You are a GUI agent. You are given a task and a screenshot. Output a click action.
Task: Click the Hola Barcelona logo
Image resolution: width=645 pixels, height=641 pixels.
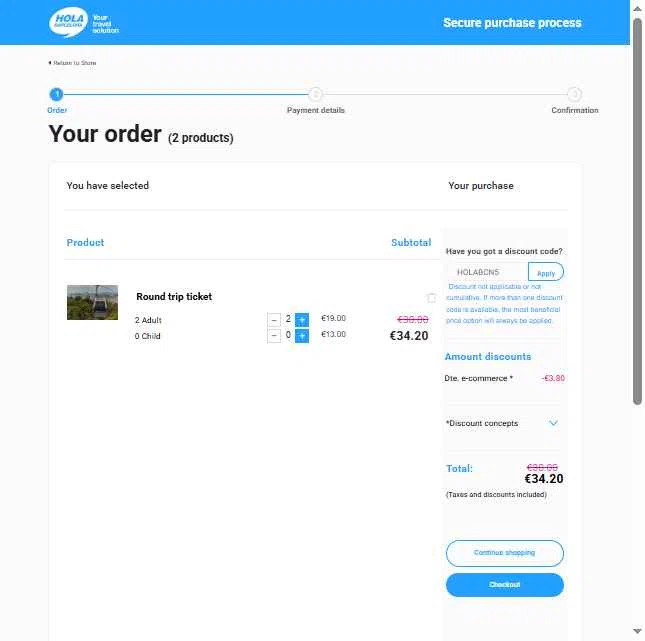[84, 23]
